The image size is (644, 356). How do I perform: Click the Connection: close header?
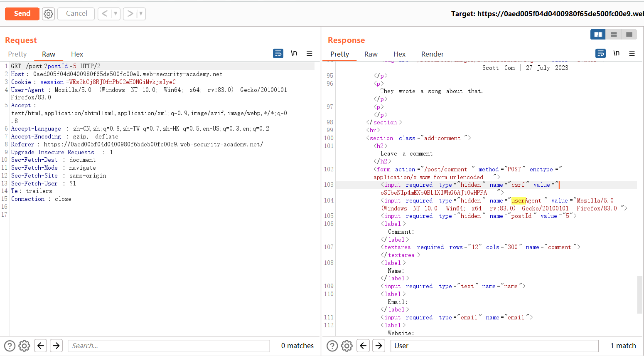[x=41, y=199]
